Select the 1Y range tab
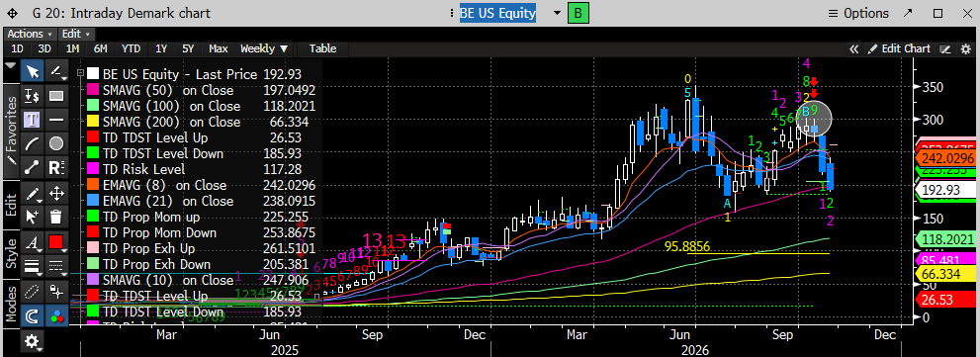The image size is (980, 357). coord(161,48)
